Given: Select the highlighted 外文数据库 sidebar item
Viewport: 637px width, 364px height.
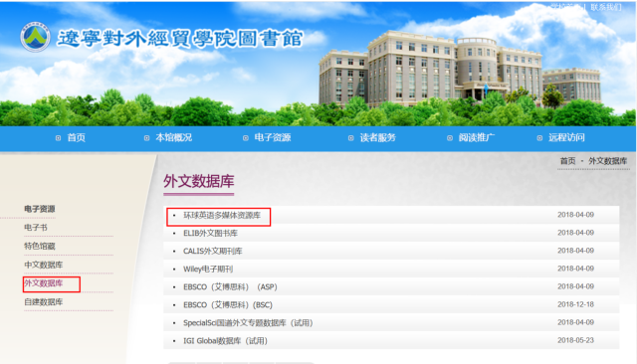Looking at the screenshot, I should (x=44, y=283).
